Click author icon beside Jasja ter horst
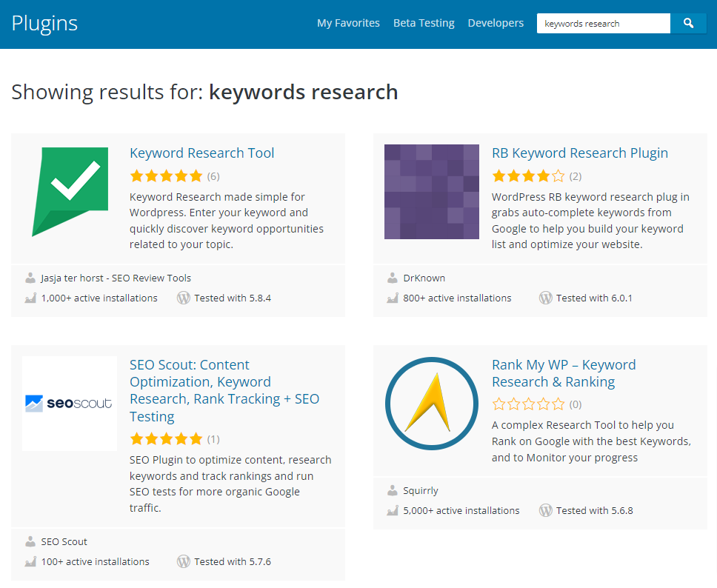 [x=30, y=278]
